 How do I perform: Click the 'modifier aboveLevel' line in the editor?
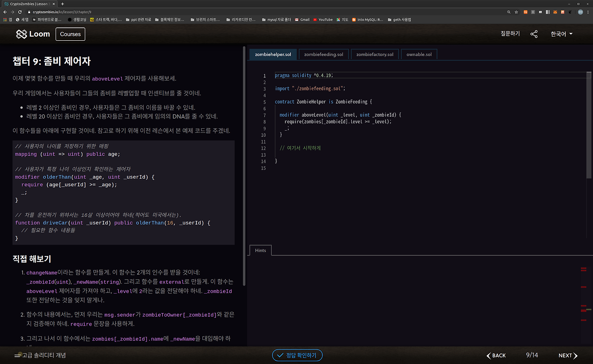pyautogui.click(x=341, y=115)
